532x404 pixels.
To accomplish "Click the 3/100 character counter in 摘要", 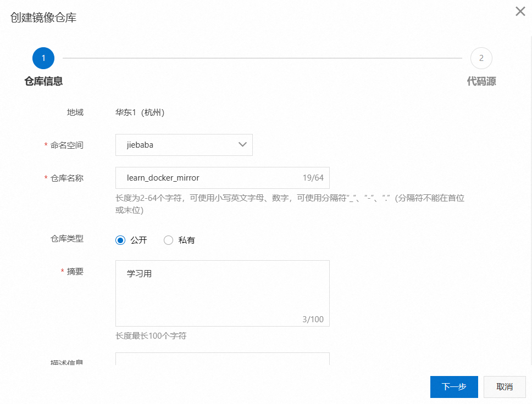I will (x=313, y=319).
